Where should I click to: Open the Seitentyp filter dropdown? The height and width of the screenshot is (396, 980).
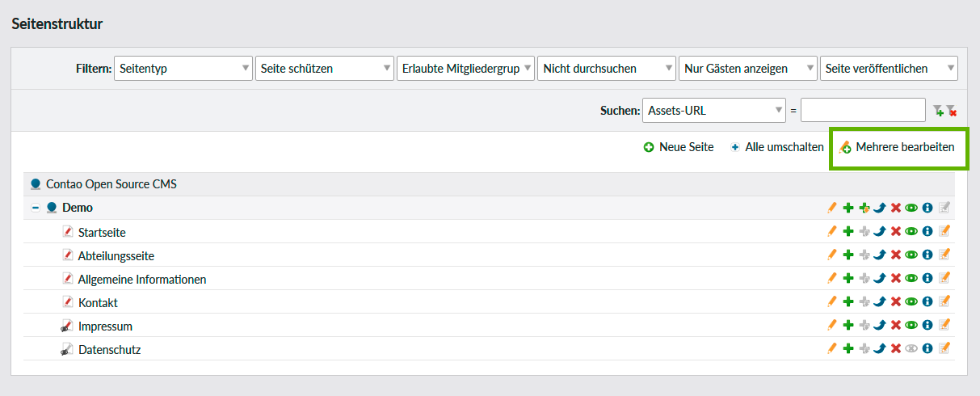[x=183, y=69]
